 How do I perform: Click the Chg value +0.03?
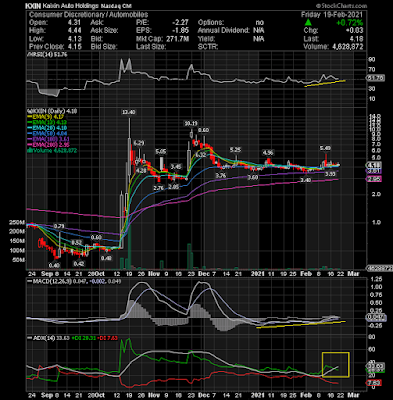[x=354, y=31]
